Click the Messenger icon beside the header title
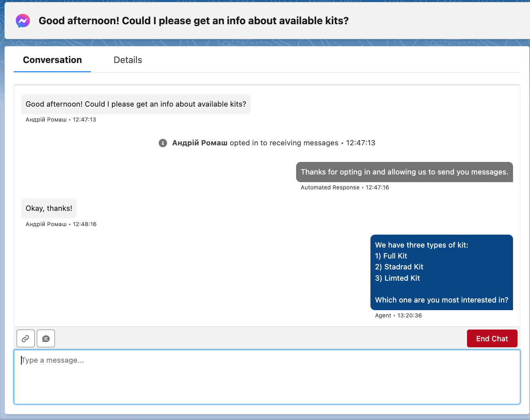The width and height of the screenshot is (530, 420). tap(22, 21)
